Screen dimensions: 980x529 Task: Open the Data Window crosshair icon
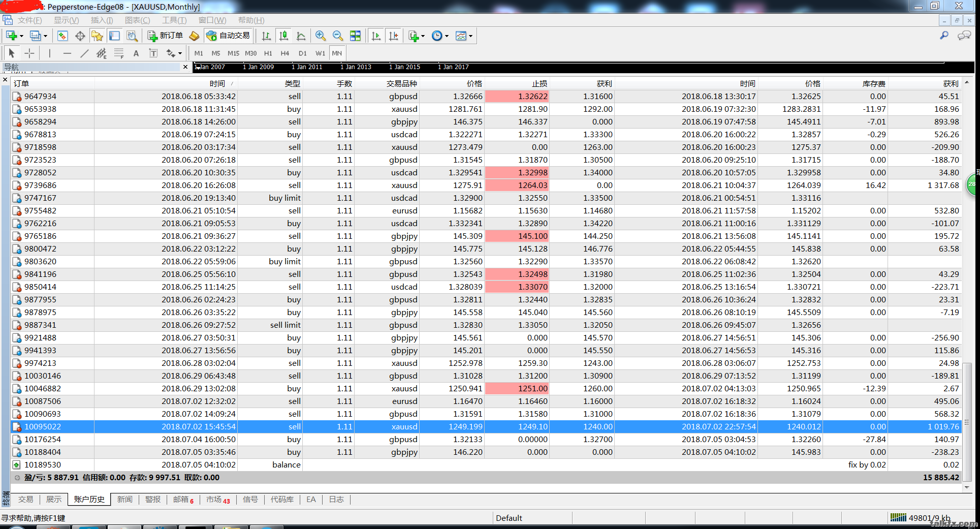(80, 36)
